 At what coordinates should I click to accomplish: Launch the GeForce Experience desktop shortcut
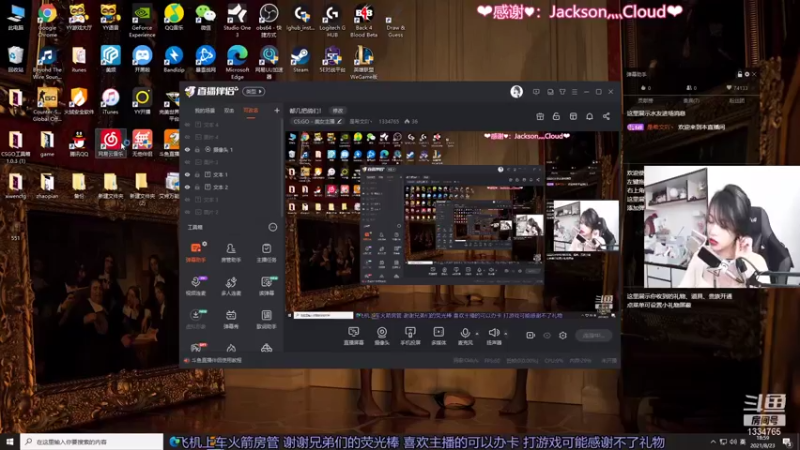142,20
